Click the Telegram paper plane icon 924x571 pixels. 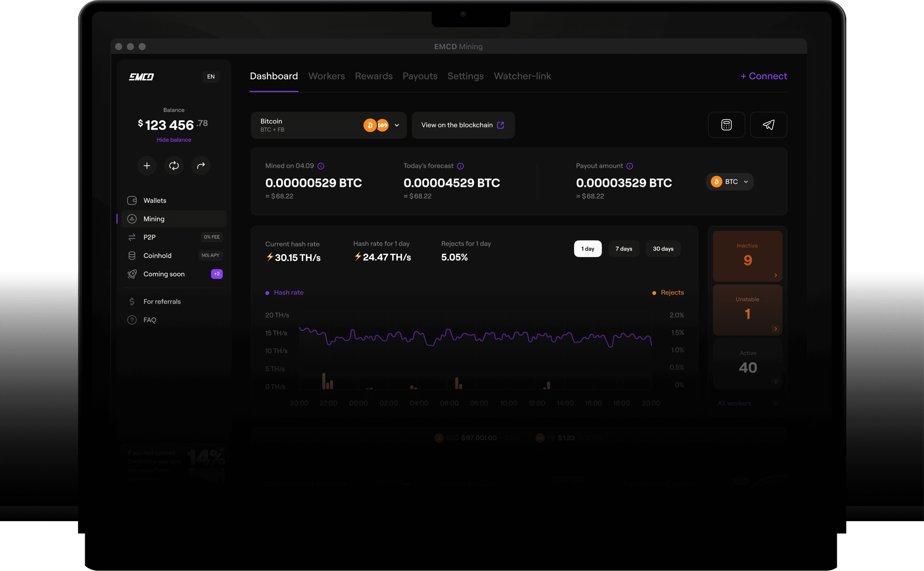point(768,125)
